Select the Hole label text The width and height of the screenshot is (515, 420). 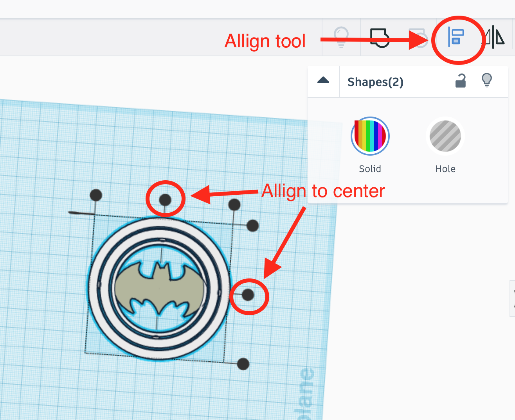445,169
